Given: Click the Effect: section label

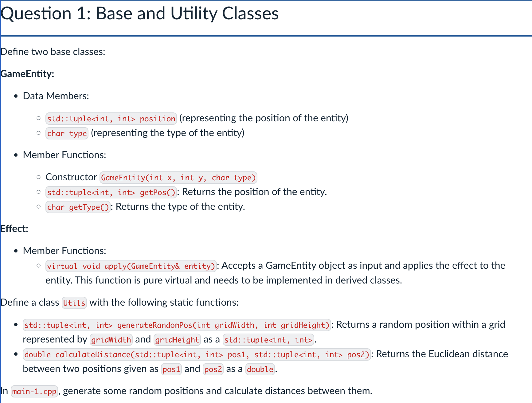Looking at the screenshot, I should pos(14,228).
